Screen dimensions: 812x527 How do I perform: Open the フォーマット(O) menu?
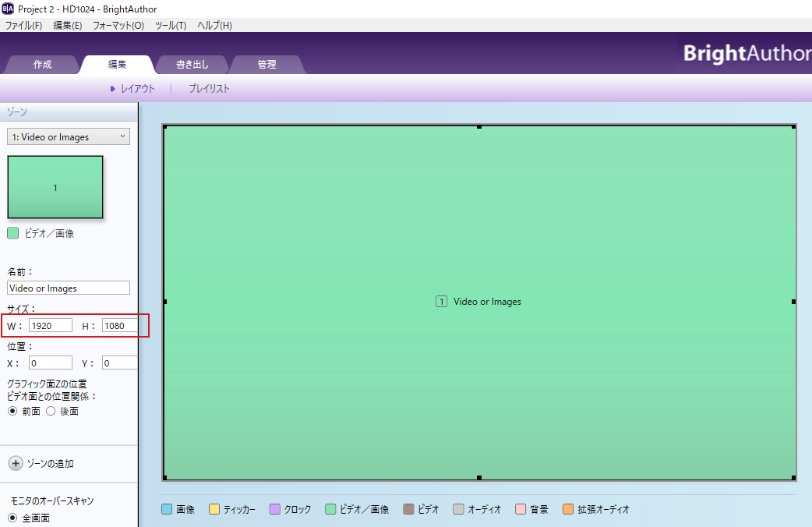(118, 26)
